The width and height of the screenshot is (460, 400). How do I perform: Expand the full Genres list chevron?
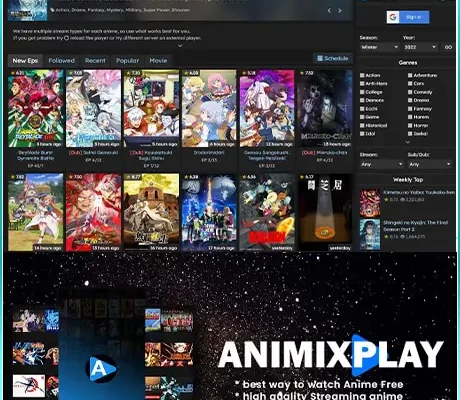[408, 142]
